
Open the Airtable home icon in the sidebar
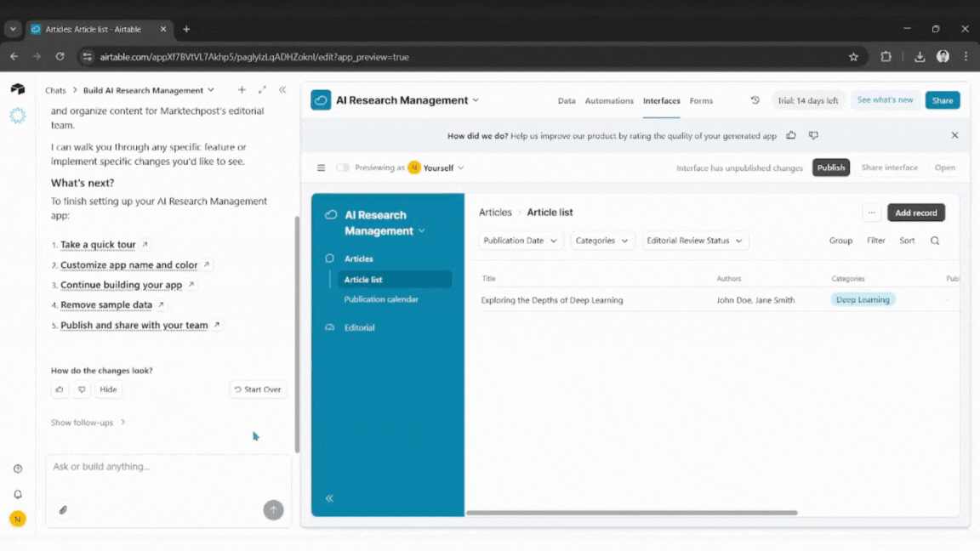click(18, 88)
